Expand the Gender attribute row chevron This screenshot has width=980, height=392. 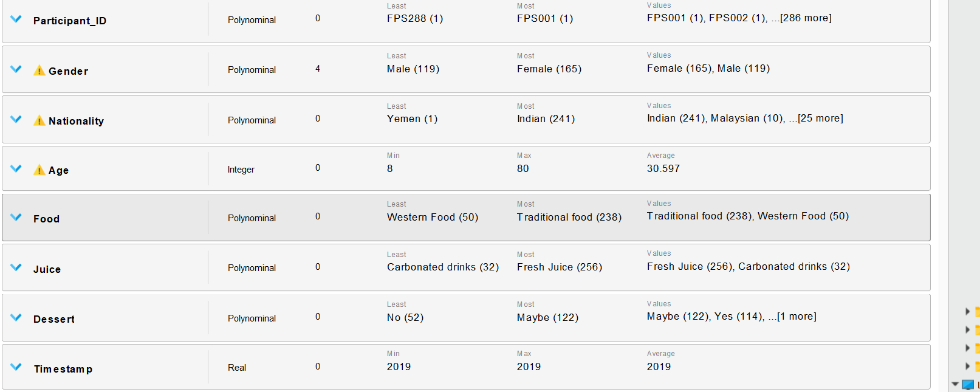[16, 69]
